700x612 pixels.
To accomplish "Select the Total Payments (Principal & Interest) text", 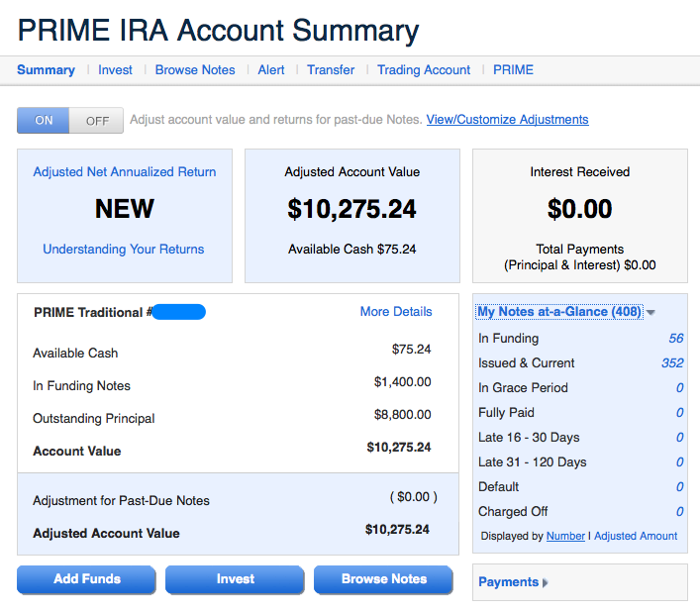I will coord(580,257).
